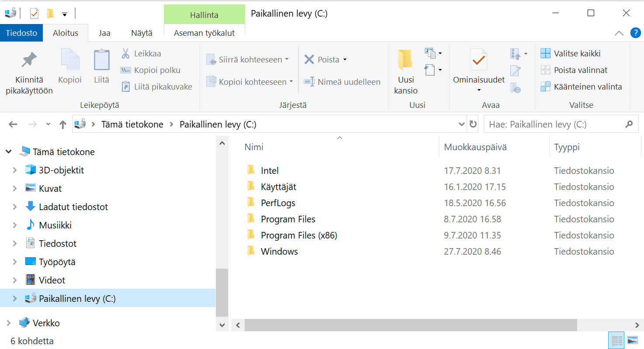Select the Käyttäjät folder
The image size is (644, 349).
point(278,187)
